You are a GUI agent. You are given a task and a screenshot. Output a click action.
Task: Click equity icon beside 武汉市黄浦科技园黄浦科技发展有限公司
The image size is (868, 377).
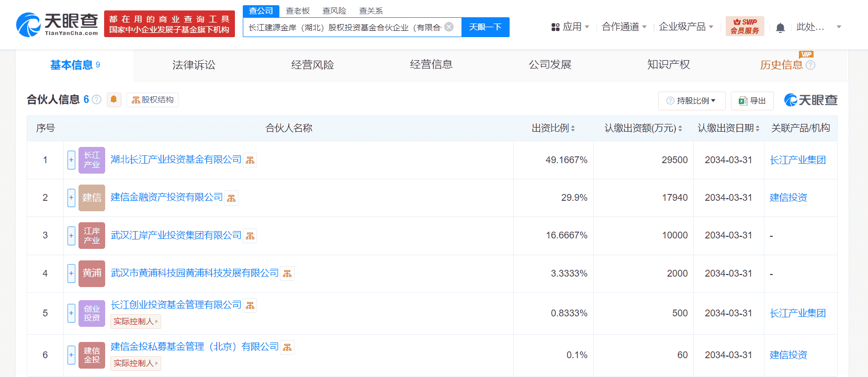tap(287, 274)
